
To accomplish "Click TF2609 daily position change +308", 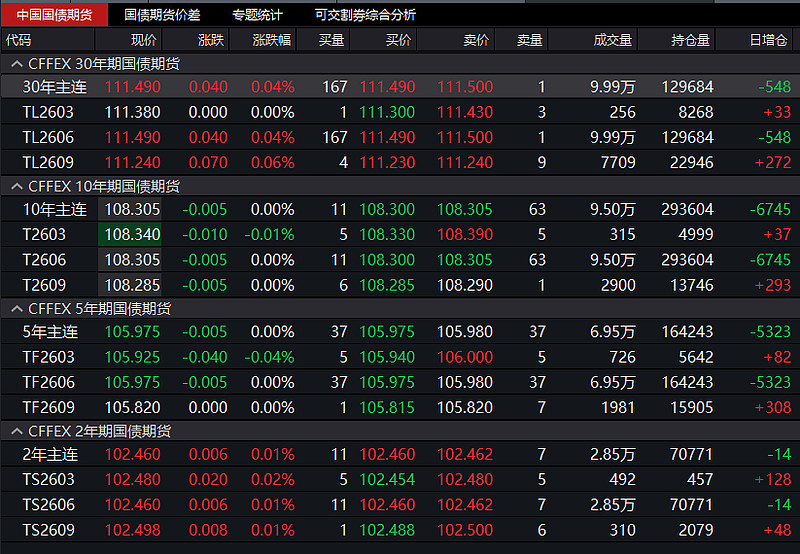I will [772, 407].
